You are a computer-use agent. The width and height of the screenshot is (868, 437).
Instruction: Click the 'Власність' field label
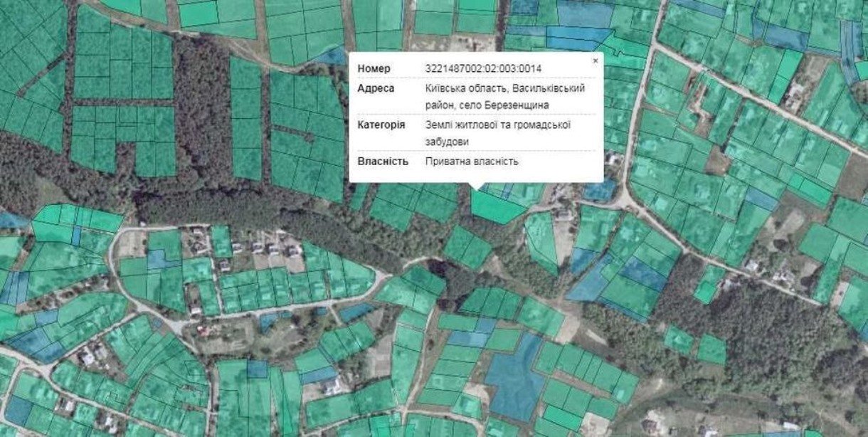(x=383, y=162)
